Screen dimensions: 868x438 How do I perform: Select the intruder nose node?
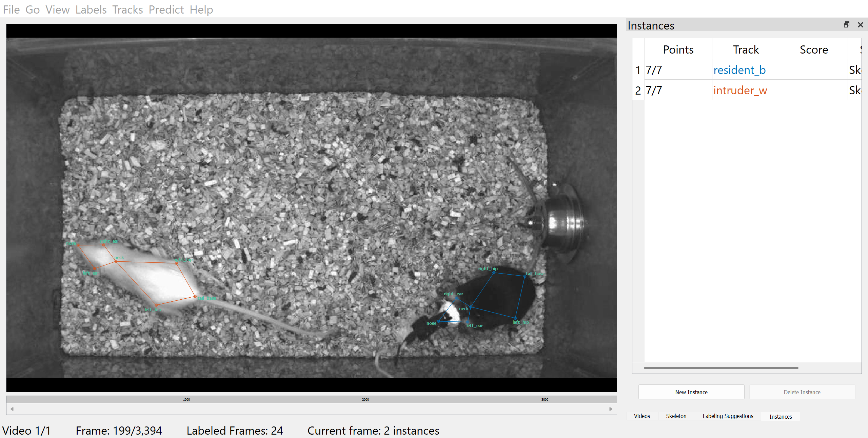(x=78, y=245)
